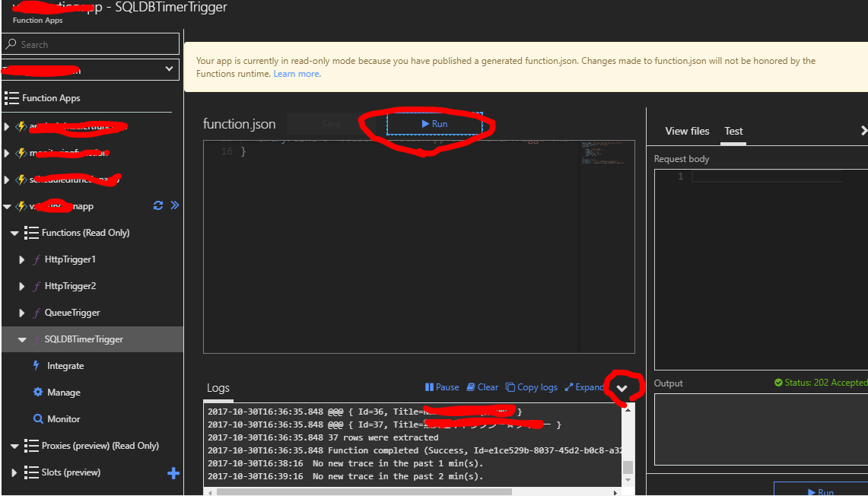
Task: Click the second function app's lightning icon
Action: click(21, 153)
